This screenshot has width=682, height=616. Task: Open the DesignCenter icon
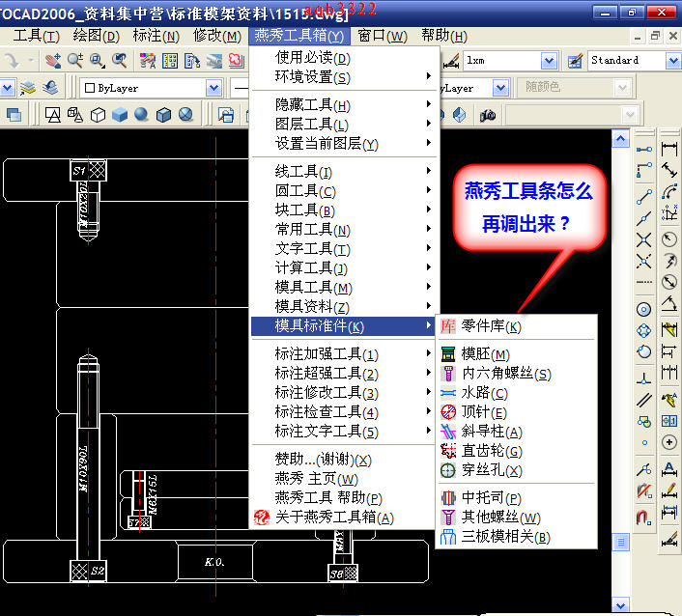pos(170,61)
